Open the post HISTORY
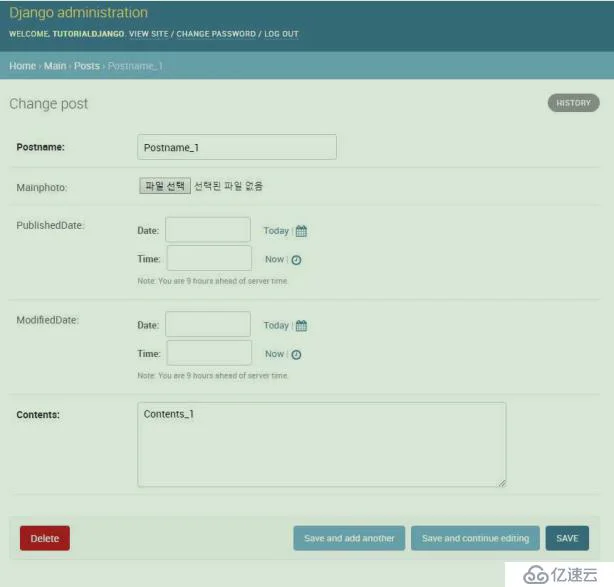Image resolution: width=614 pixels, height=587 pixels. pos(574,103)
